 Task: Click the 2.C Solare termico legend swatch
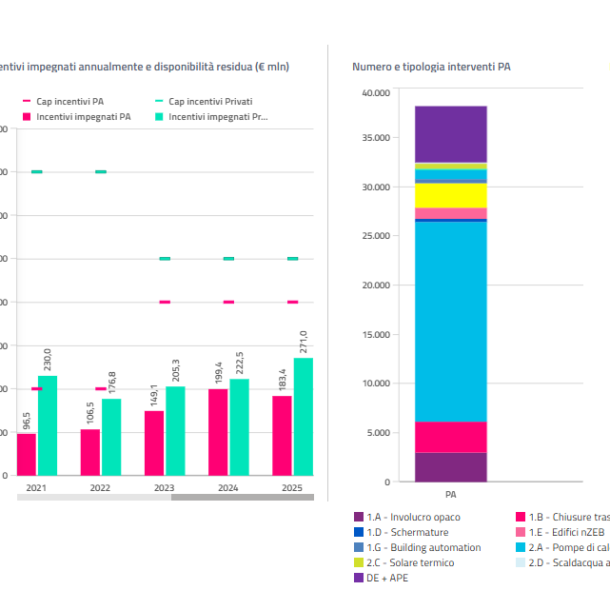coord(358,563)
